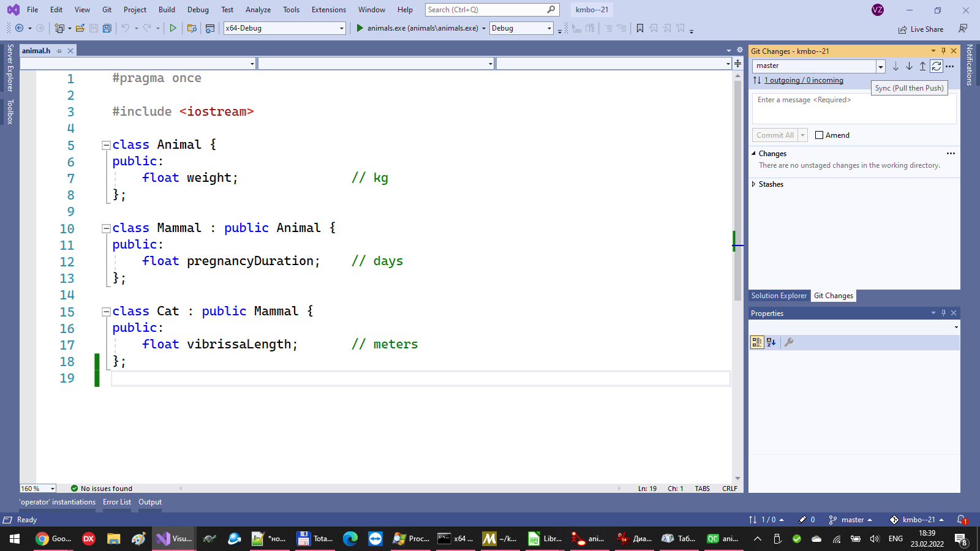
Task: Click the send feedback smiley icon
Action: pos(962,29)
